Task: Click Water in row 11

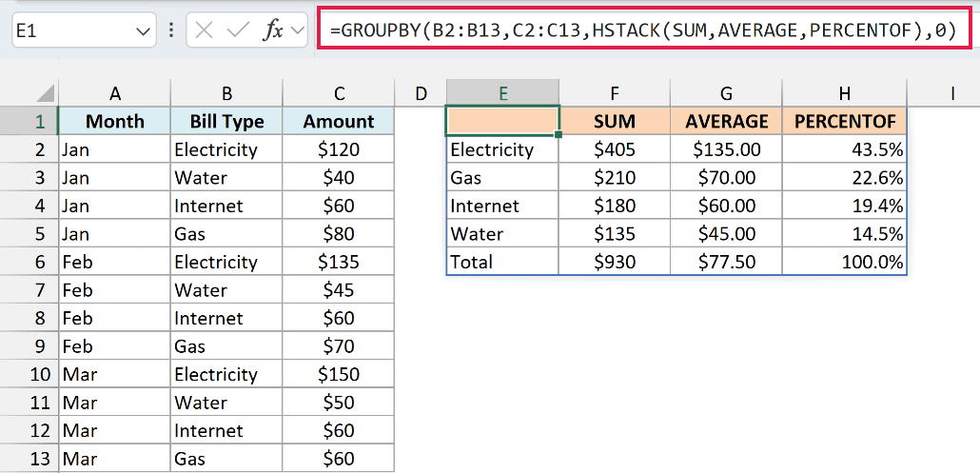Action: pyautogui.click(x=226, y=403)
